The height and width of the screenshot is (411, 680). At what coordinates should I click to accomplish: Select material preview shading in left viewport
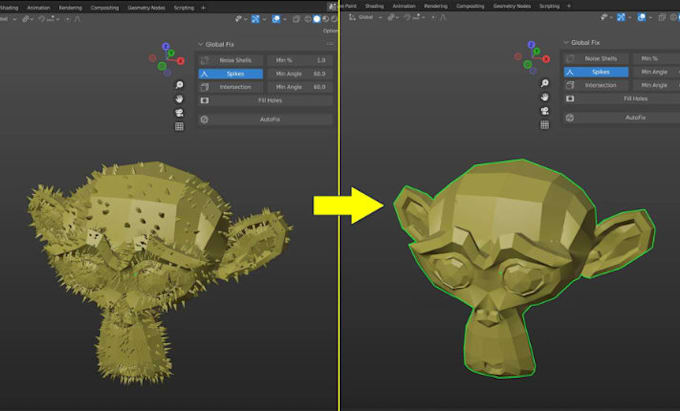pos(325,19)
